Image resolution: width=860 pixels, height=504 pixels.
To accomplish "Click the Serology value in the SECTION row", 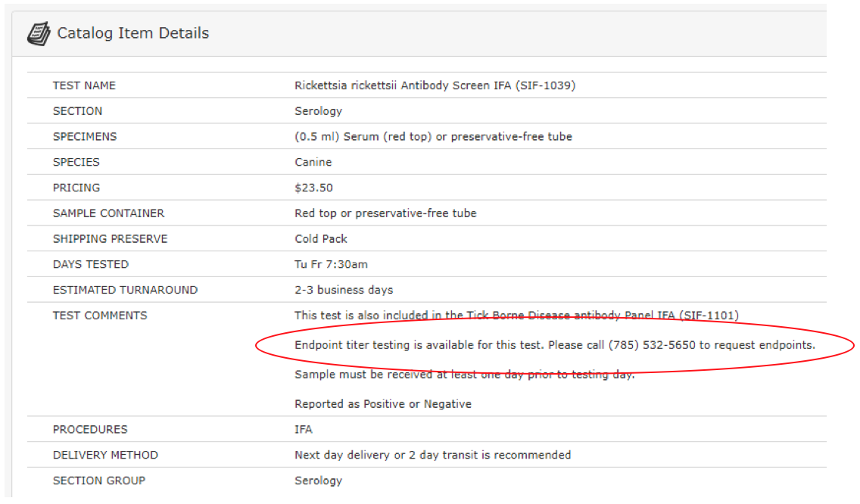I will pyautogui.click(x=318, y=111).
